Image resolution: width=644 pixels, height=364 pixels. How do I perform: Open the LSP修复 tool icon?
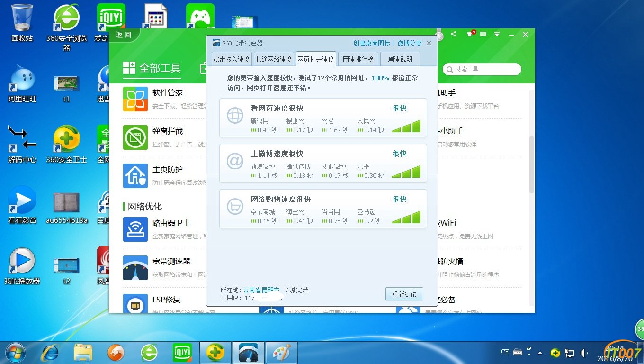pos(135,303)
